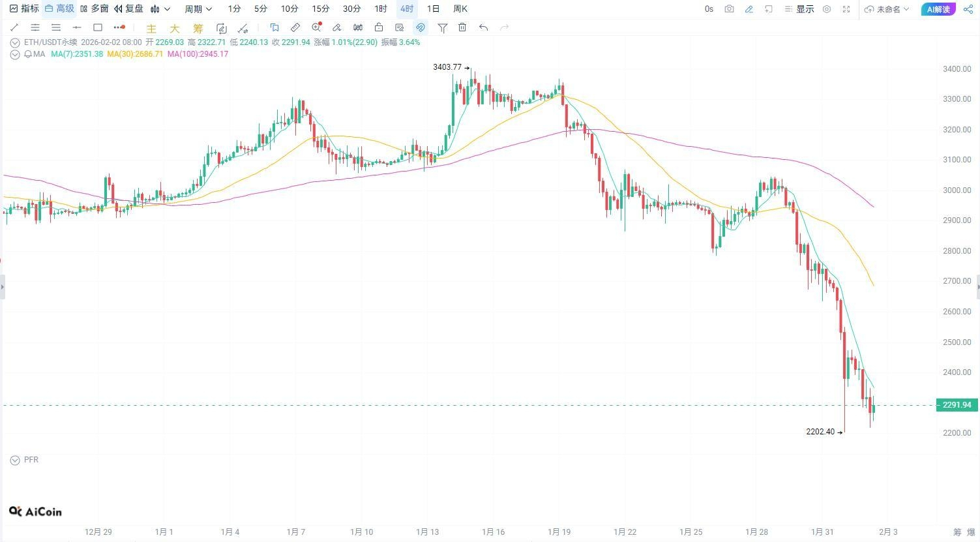980x542 pixels.
Task: Select the 1时 timeframe
Action: [x=381, y=8]
